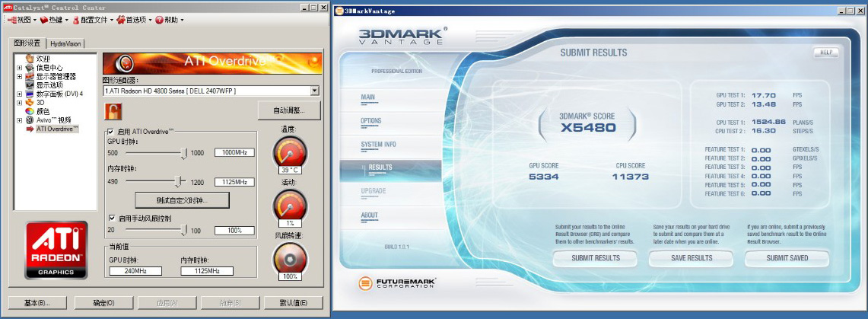Switch to the HydraVision tab
The height and width of the screenshot is (319, 868).
65,43
